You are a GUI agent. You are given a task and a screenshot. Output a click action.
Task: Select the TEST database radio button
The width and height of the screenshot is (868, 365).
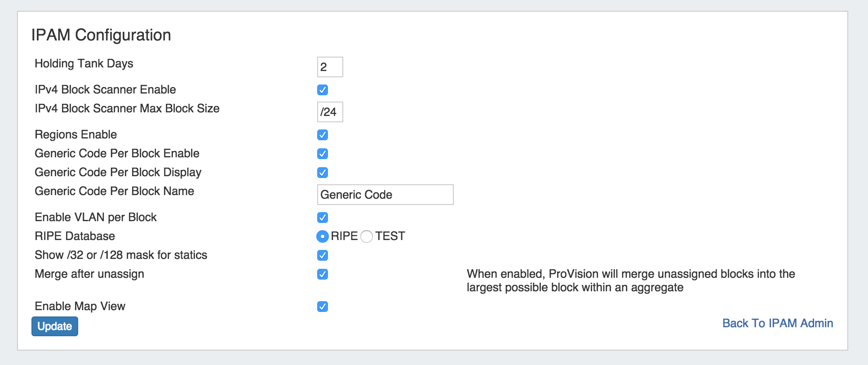(x=367, y=236)
